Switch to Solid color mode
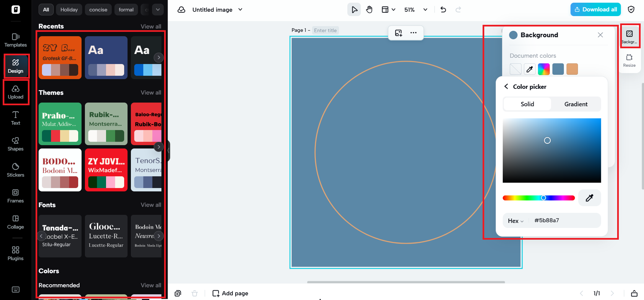This screenshot has height=300, width=644. point(527,104)
